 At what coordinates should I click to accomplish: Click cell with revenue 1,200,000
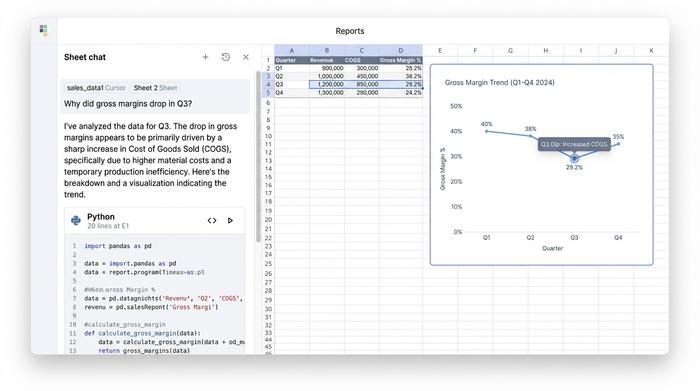(327, 84)
